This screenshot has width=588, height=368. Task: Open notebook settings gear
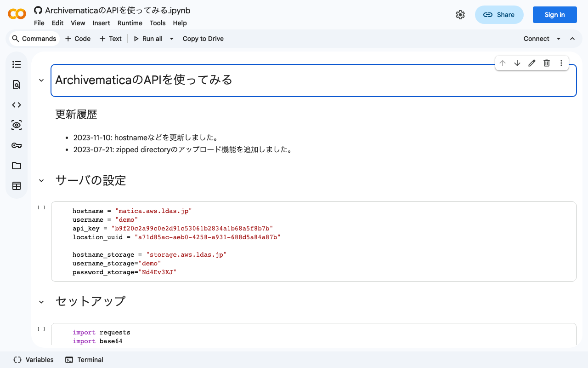(x=460, y=15)
